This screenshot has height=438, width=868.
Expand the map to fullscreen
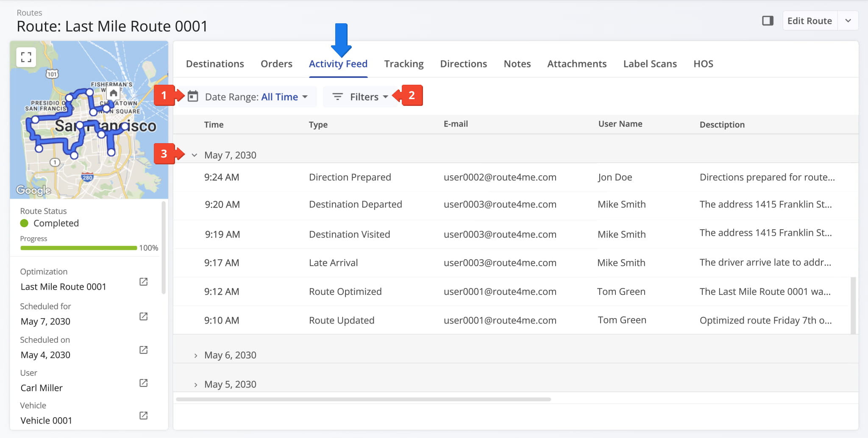pyautogui.click(x=26, y=57)
